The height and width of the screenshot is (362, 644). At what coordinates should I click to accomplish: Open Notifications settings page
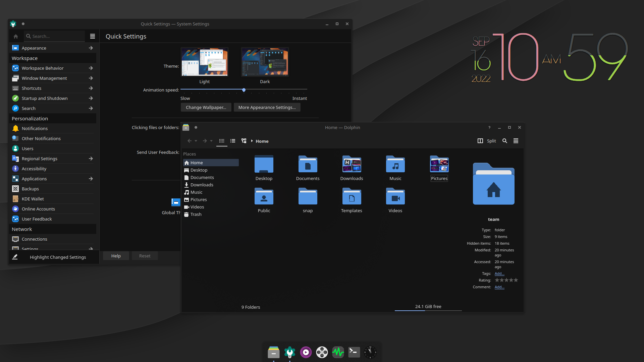click(x=35, y=128)
